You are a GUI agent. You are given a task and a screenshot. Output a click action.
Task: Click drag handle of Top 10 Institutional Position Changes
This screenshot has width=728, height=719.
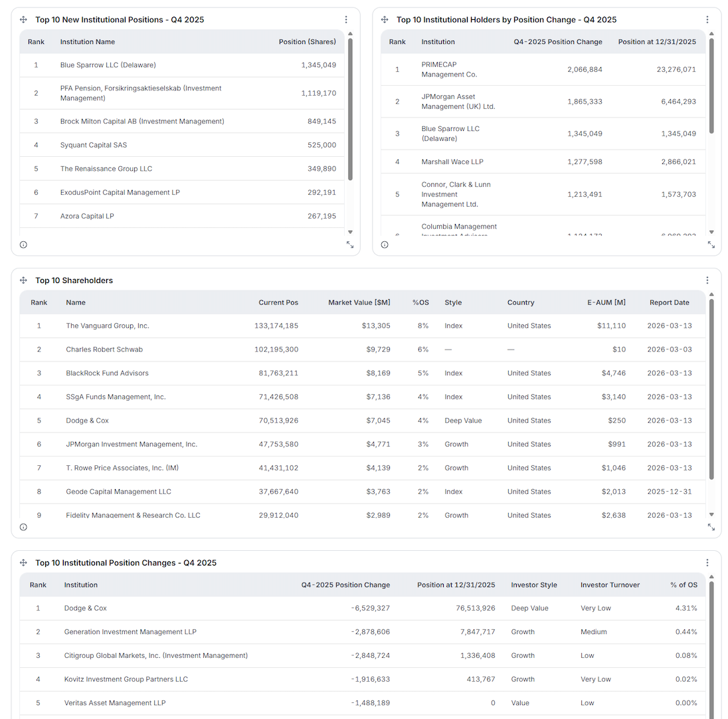click(x=23, y=563)
